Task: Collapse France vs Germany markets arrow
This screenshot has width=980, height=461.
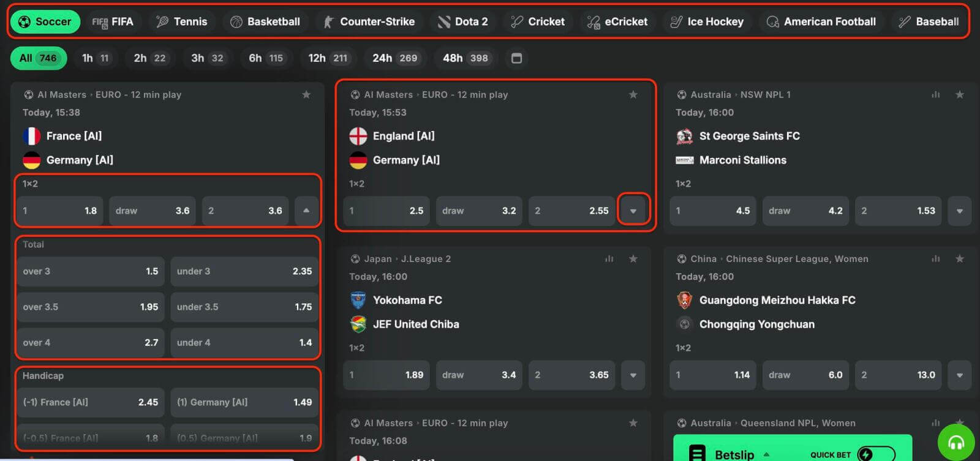Action: pyautogui.click(x=306, y=211)
